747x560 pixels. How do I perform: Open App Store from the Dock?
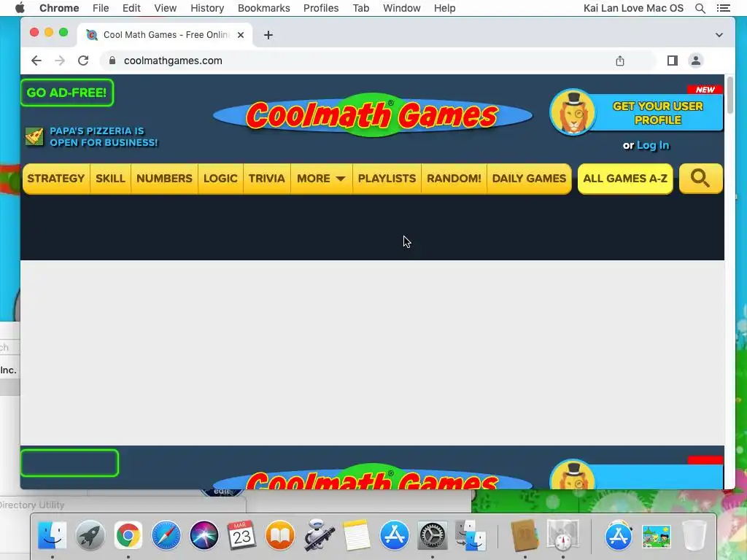(395, 535)
